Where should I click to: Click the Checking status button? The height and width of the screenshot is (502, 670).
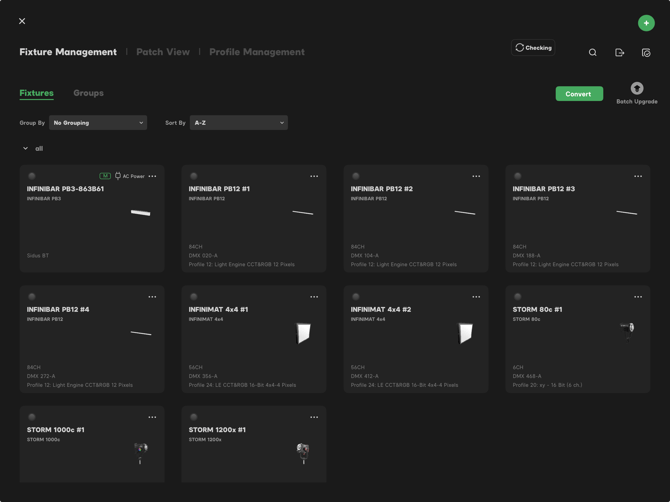(533, 47)
